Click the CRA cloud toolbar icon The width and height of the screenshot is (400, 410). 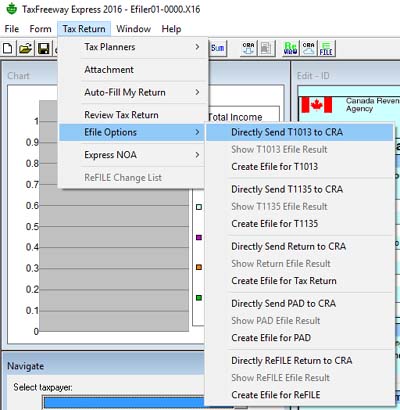click(309, 48)
